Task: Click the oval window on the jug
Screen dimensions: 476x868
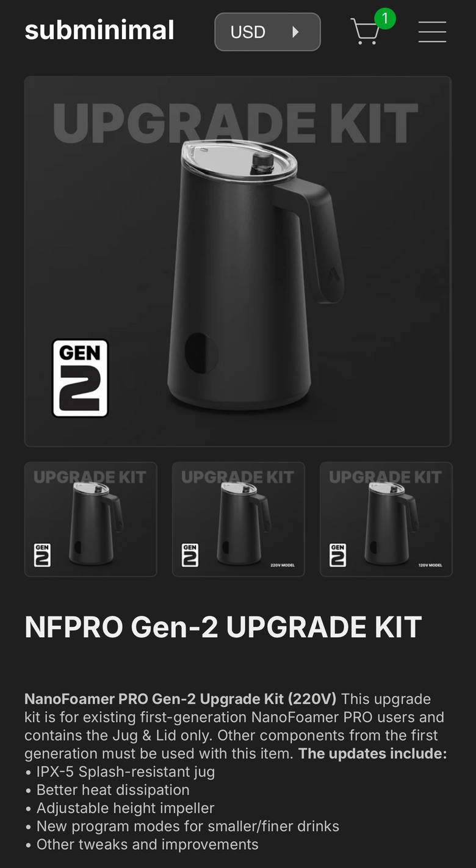Action: (x=201, y=354)
